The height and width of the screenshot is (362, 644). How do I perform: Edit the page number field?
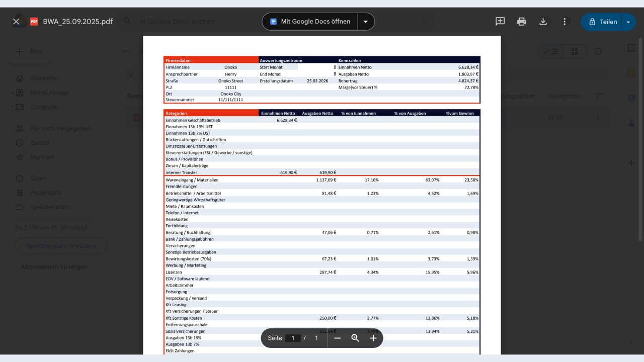293,338
